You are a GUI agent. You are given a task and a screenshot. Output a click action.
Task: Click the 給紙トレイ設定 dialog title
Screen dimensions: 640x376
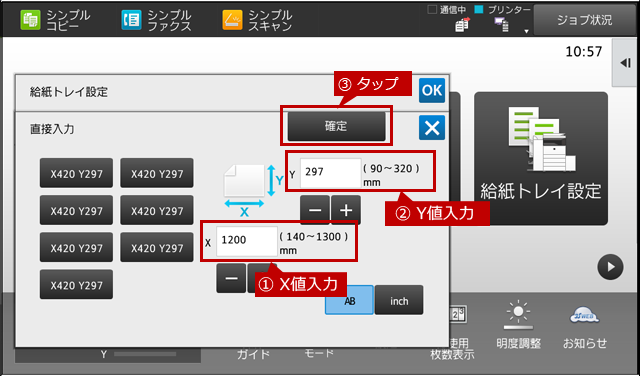tap(69, 92)
